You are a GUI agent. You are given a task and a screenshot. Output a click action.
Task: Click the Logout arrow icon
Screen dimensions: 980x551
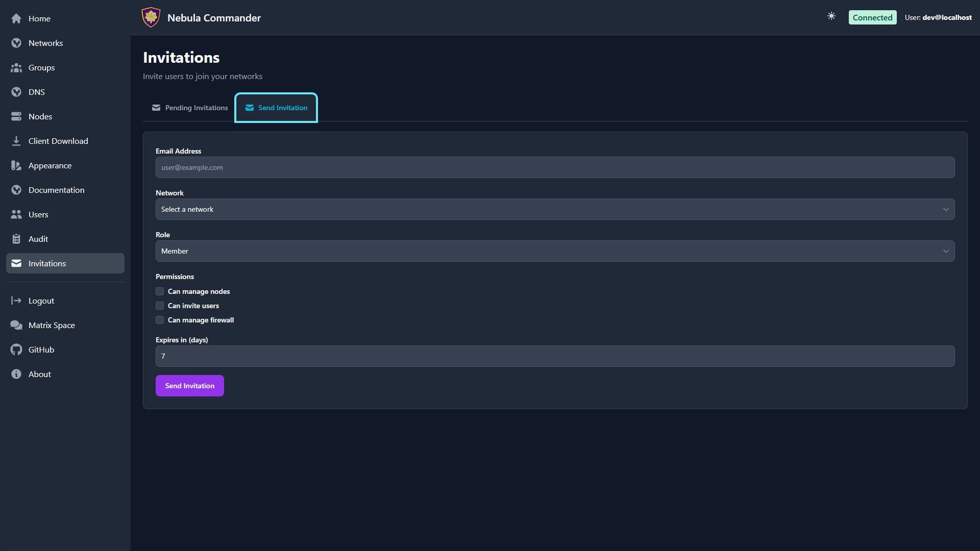point(16,300)
